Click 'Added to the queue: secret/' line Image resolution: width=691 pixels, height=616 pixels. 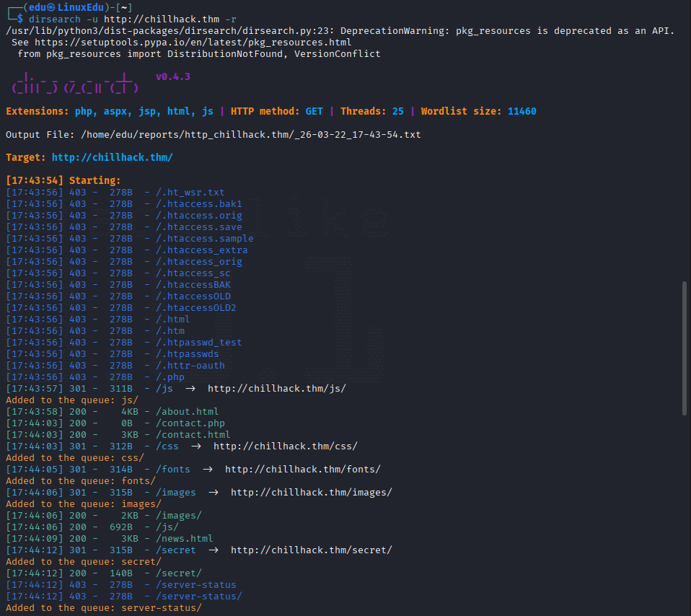coord(84,562)
